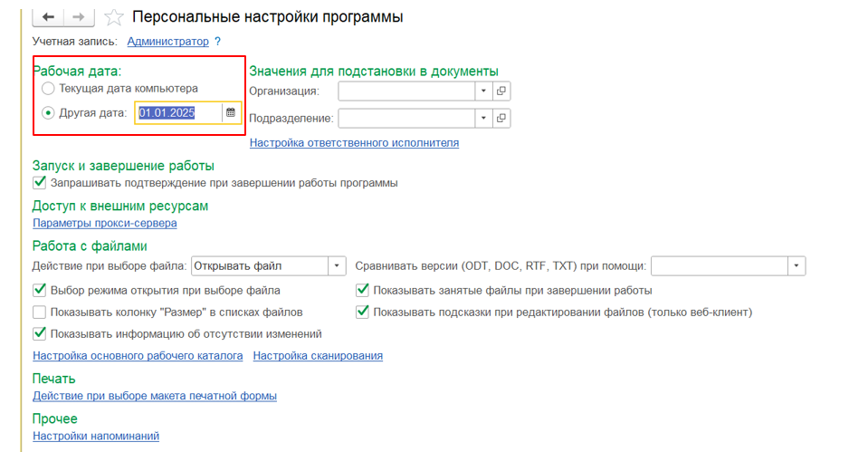
Task: Click the Доступ к внешним ресурсам heading
Action: 120,206
